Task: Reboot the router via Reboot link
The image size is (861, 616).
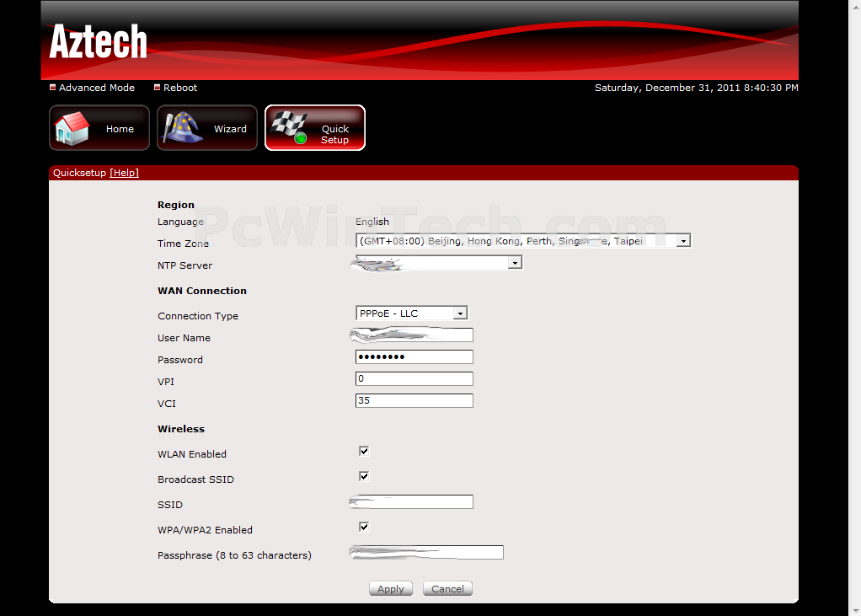Action: pos(180,88)
